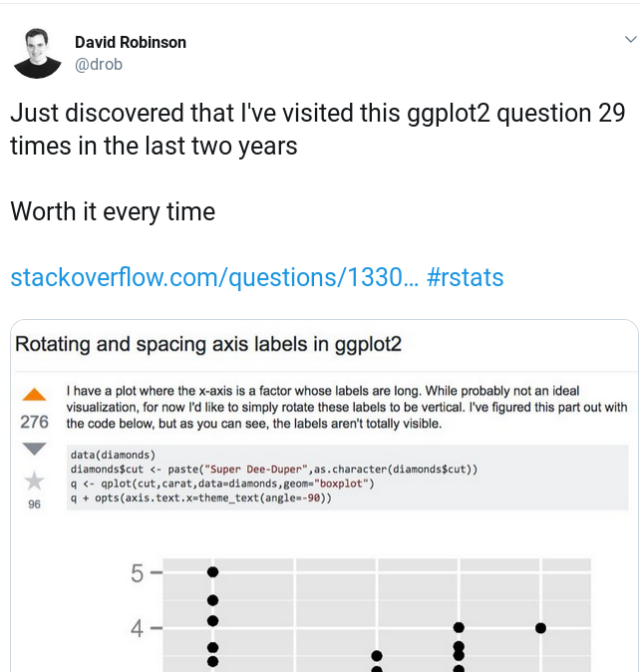Click the 276 vote count

34,422
